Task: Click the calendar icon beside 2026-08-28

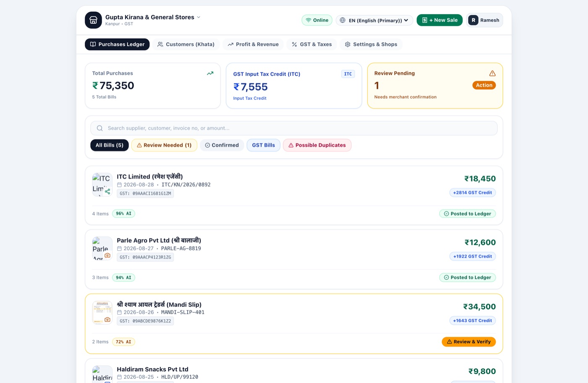Action: pyautogui.click(x=119, y=185)
